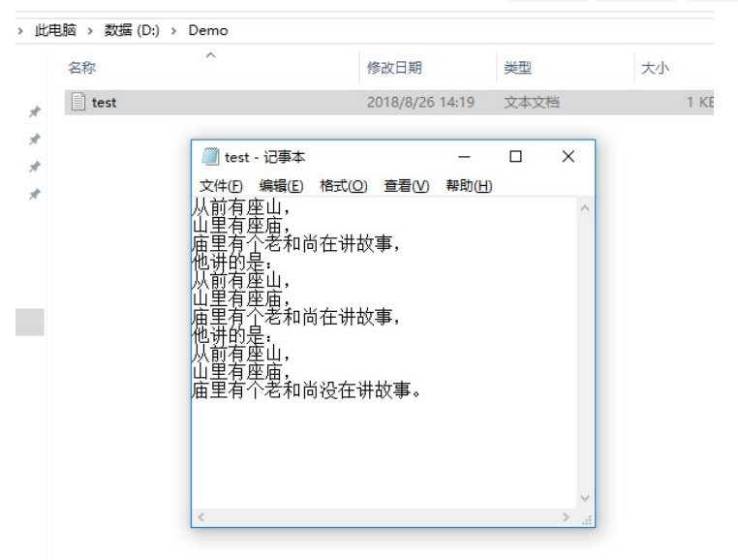This screenshot has height=560, width=738.
Task: Click the last line ending 没在讲故事。
Action: click(306, 390)
